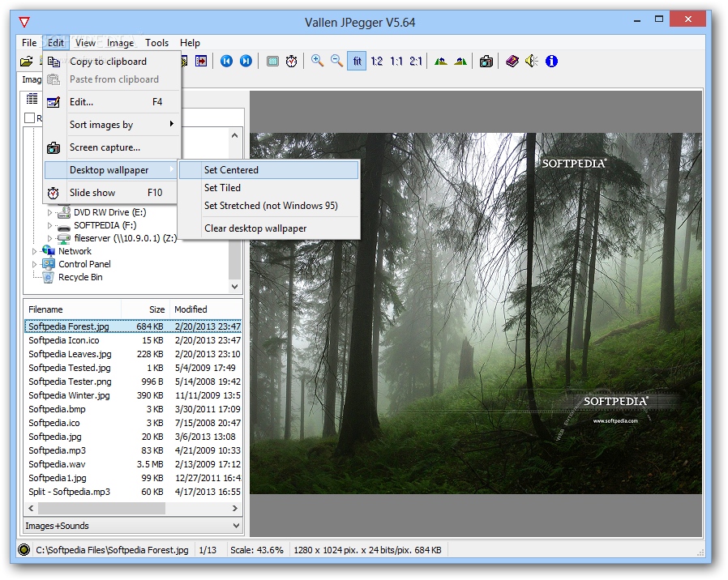Set the 1:1 zoom scale
Viewport: 728px width, 580px height.
(396, 62)
